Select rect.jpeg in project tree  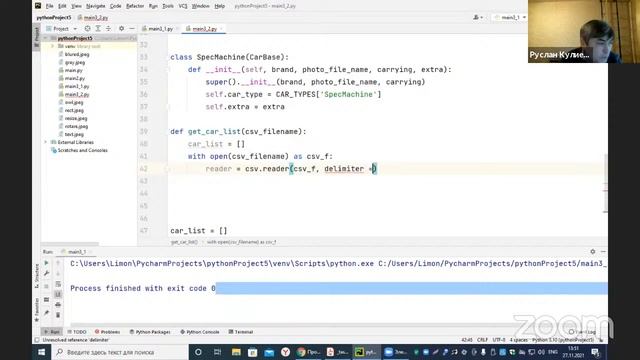[74, 110]
